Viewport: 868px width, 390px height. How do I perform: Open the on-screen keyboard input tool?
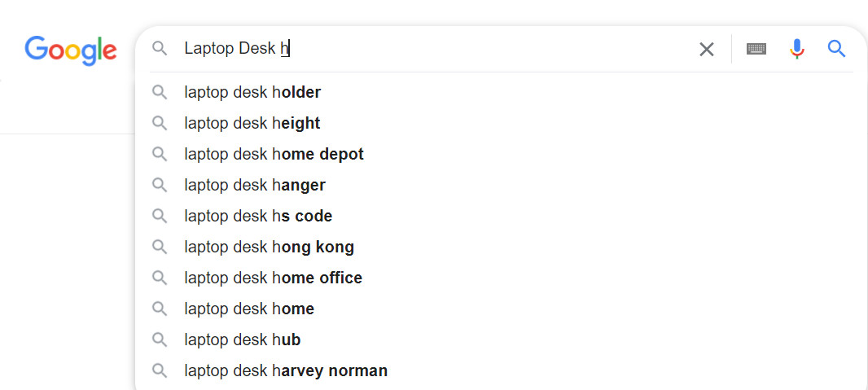point(756,50)
